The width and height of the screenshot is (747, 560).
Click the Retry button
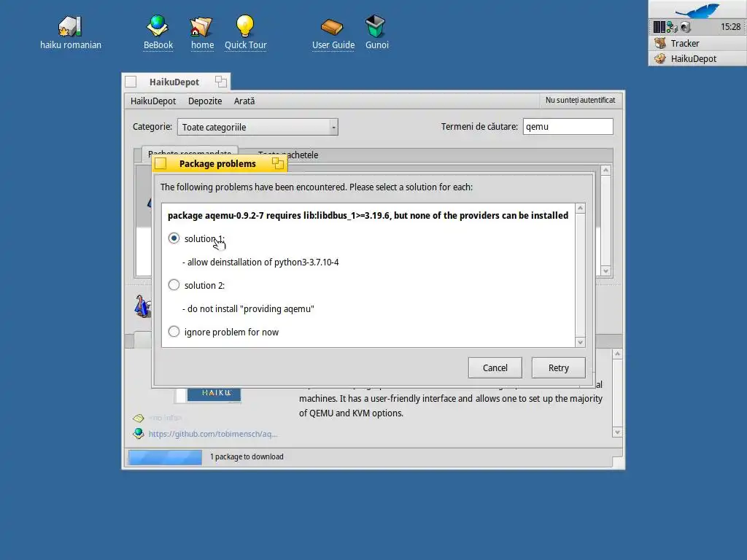coord(558,367)
